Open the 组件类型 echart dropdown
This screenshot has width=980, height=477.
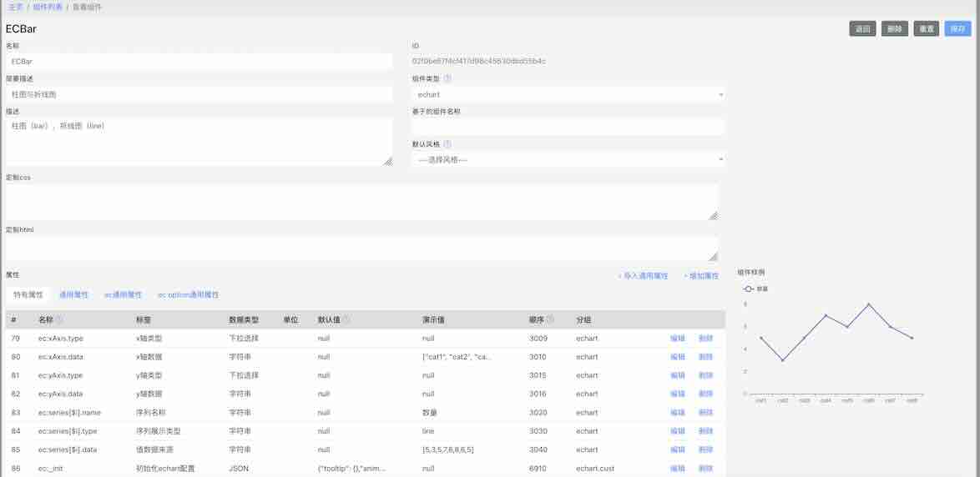(x=568, y=94)
